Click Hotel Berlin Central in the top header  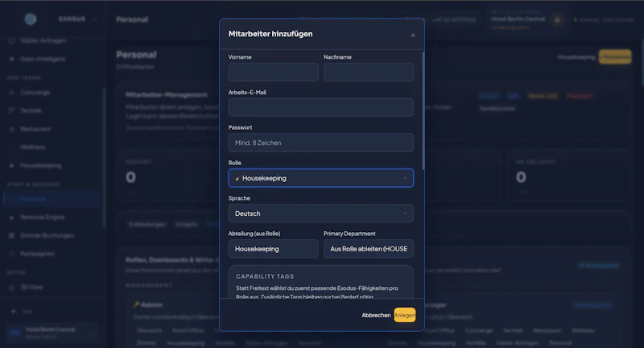pyautogui.click(x=518, y=19)
